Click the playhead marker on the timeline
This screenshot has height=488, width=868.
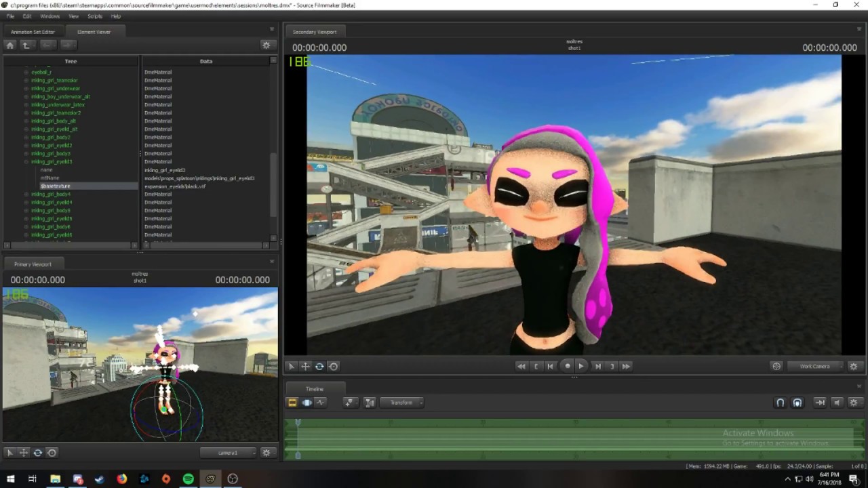pyautogui.click(x=298, y=422)
